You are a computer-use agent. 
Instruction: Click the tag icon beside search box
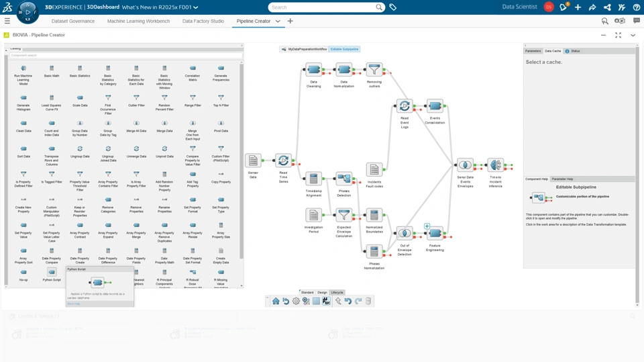coord(393,7)
